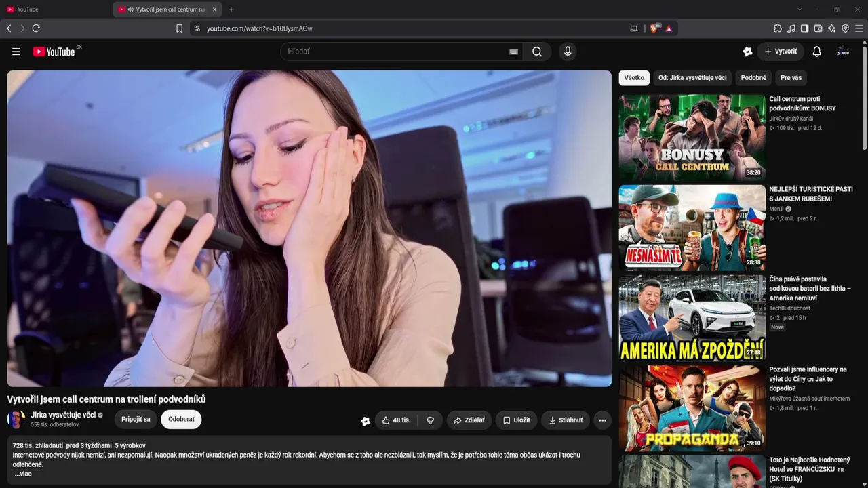Open the YouTube guide hamburger menu

click(x=16, y=52)
